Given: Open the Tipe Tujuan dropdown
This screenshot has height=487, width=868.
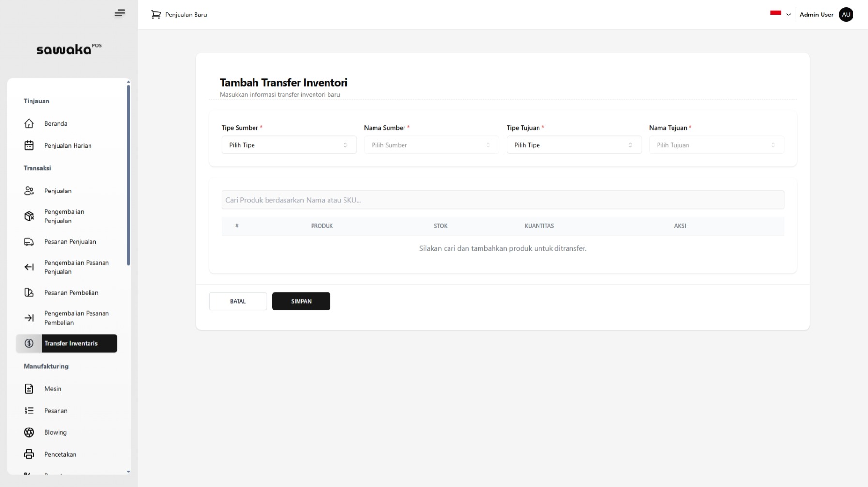Looking at the screenshot, I should [573, 145].
